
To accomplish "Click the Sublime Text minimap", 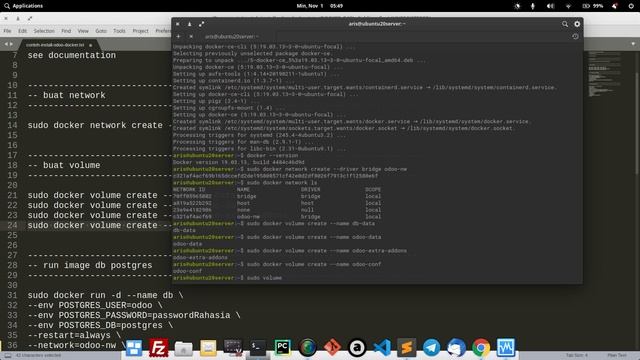I will tap(605, 74).
